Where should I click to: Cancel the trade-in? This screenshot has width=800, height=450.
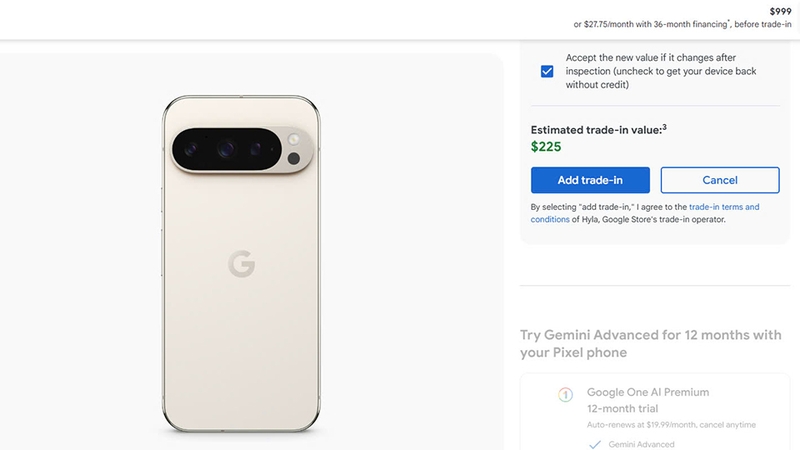pos(720,180)
